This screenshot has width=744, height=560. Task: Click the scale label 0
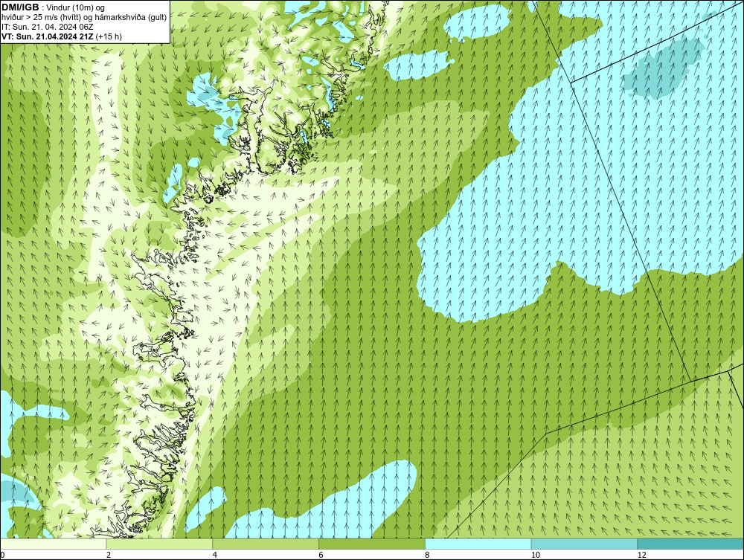coord(2,555)
